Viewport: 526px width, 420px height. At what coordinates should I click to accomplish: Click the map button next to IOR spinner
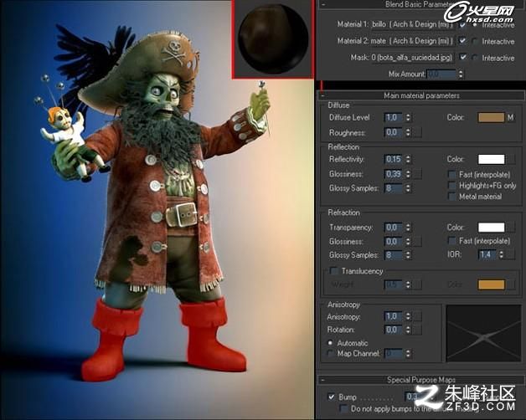coord(511,254)
